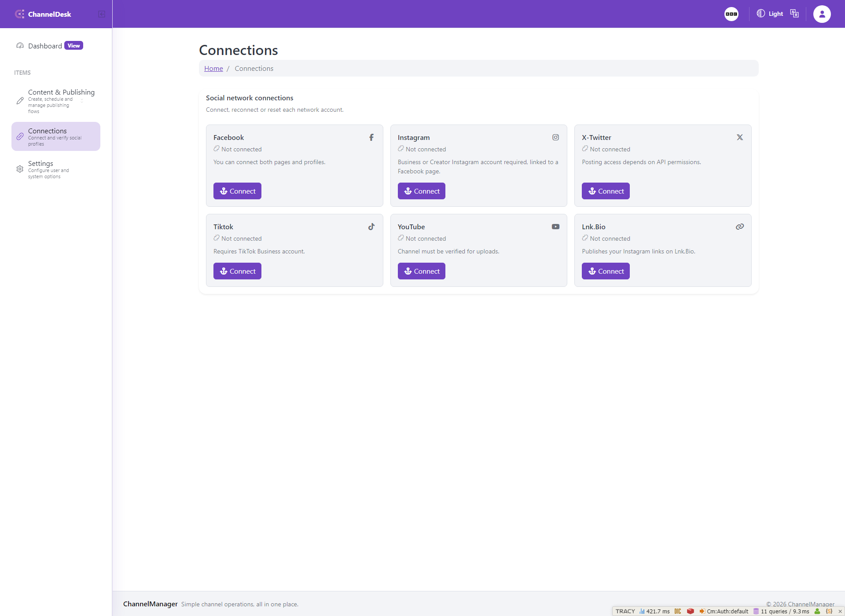Image resolution: width=845 pixels, height=616 pixels.
Task: Click the YouTube logo icon on its card
Action: [556, 227]
